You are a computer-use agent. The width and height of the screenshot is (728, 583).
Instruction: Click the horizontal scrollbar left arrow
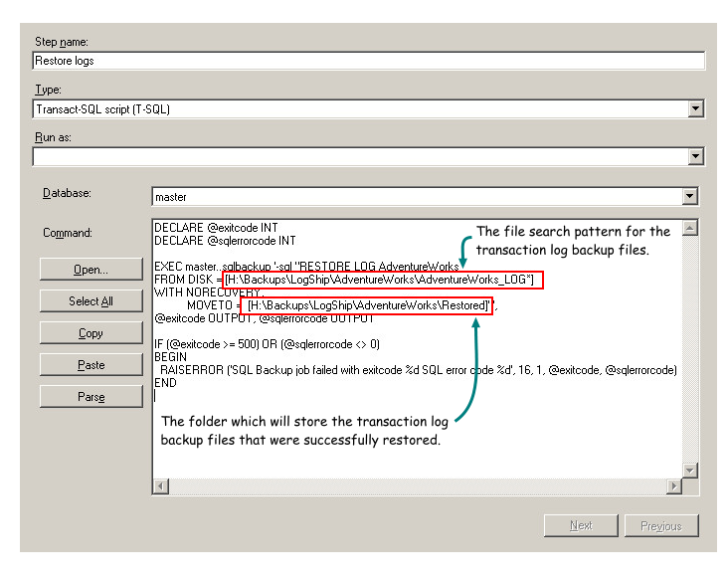160,486
